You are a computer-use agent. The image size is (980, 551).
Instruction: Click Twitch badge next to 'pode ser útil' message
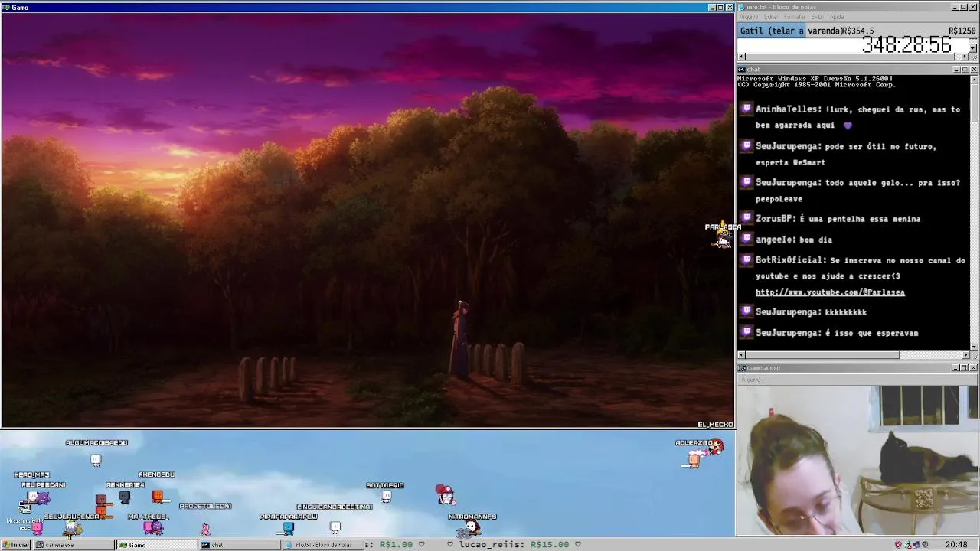tap(747, 146)
